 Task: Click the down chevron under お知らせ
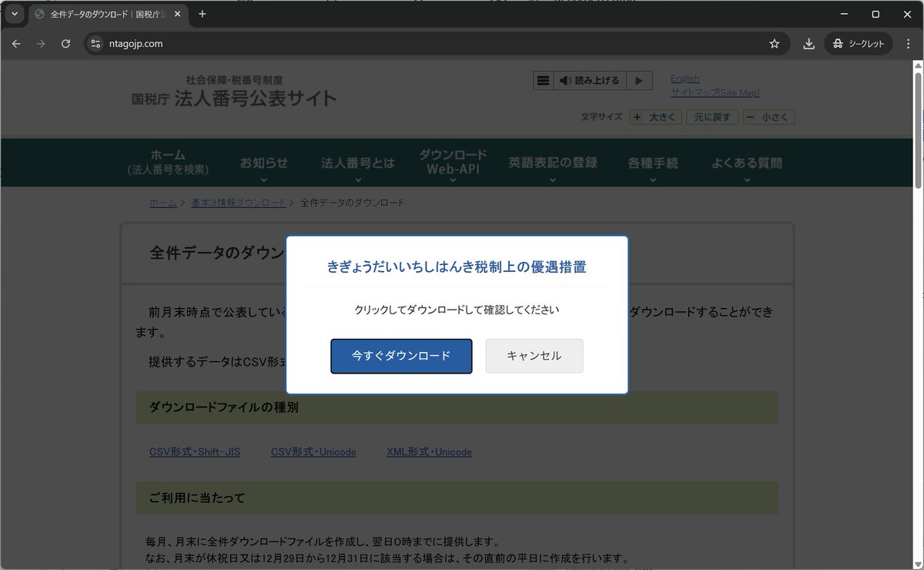(x=263, y=181)
